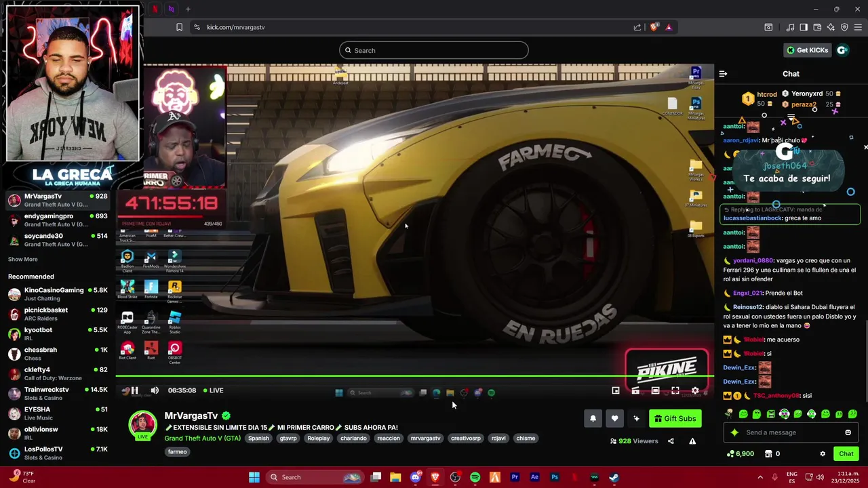The width and height of the screenshot is (868, 488).
Task: Open the Brave Wallet icon
Action: [817, 27]
